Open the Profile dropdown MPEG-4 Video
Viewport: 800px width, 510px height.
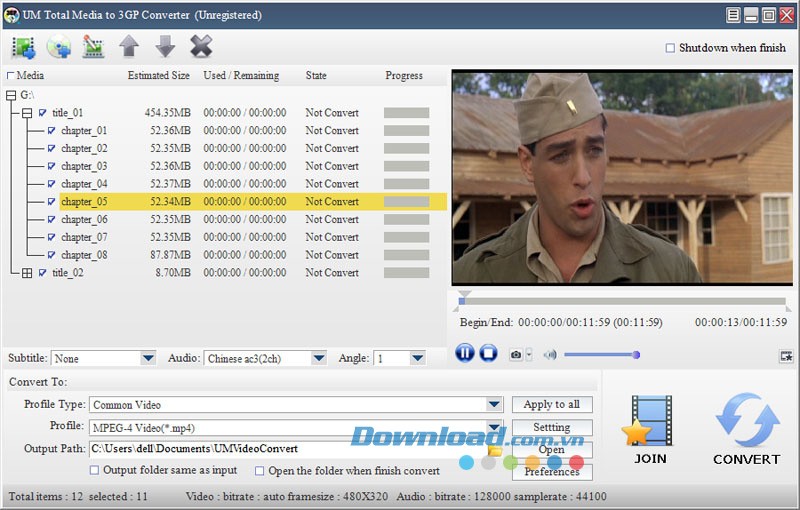[493, 427]
